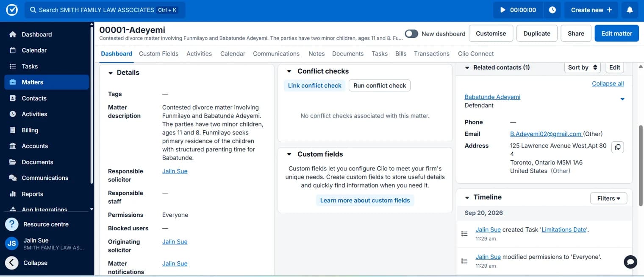Viewport: 644px width, 277px height.
Task: Start the timer play button
Action: click(x=503, y=10)
